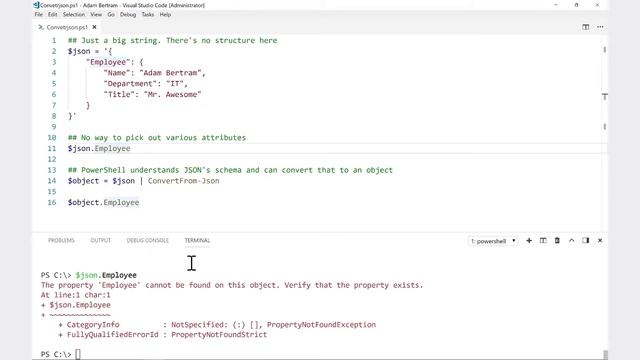
Task: Maximize the Visual Studio Code window
Action: [576, 5]
